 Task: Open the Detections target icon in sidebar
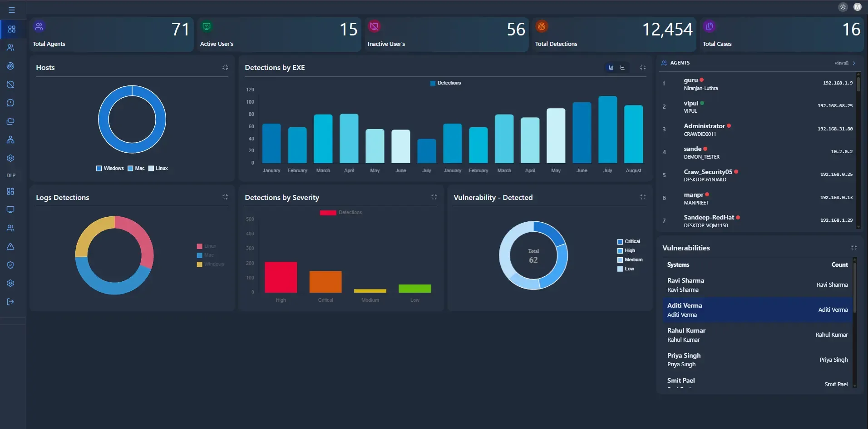[x=10, y=66]
